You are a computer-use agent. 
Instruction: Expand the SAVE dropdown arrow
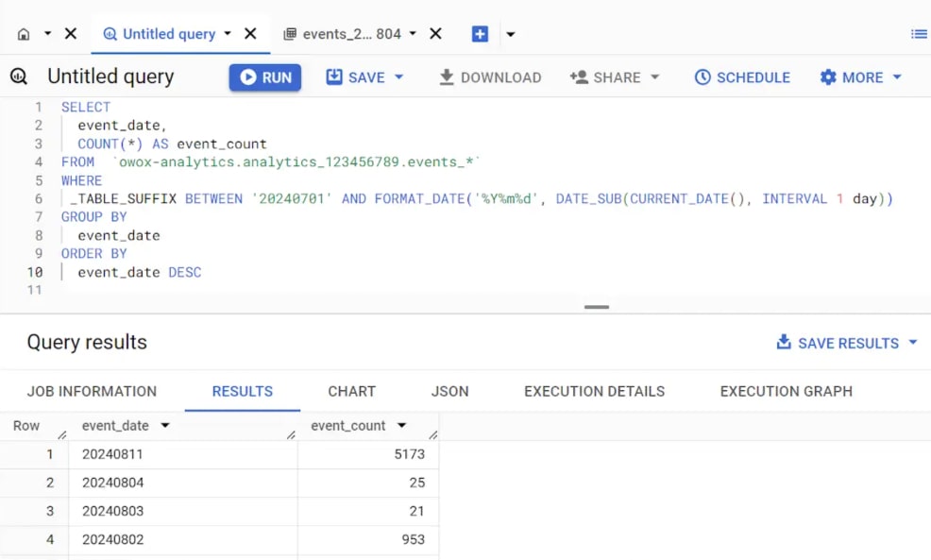click(399, 77)
